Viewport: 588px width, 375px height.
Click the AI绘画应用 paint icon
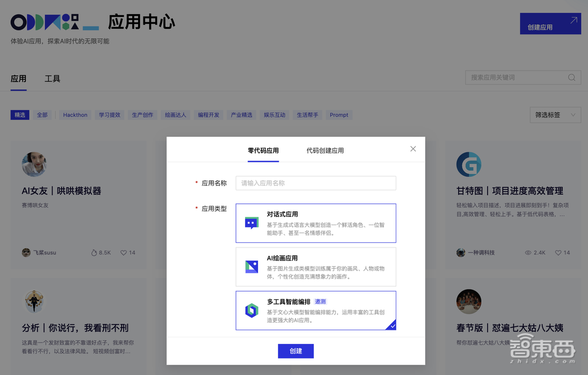point(251,266)
